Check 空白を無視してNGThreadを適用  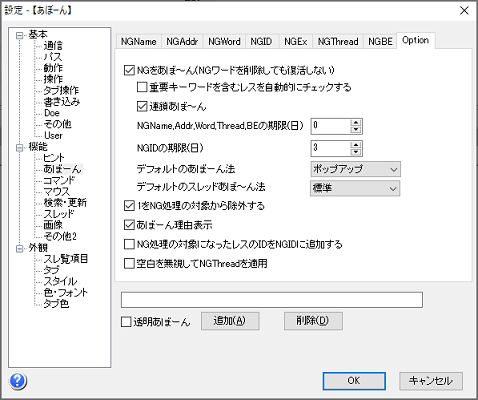(129, 264)
